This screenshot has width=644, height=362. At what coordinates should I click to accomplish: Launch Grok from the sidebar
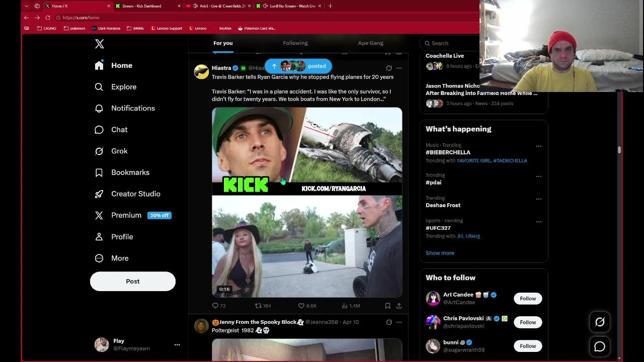click(111, 151)
